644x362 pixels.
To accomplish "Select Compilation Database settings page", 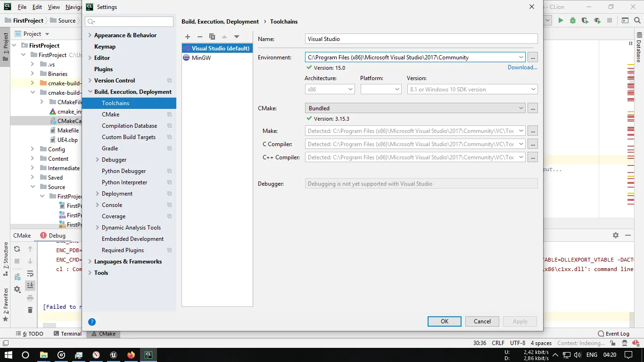I will pos(129,126).
